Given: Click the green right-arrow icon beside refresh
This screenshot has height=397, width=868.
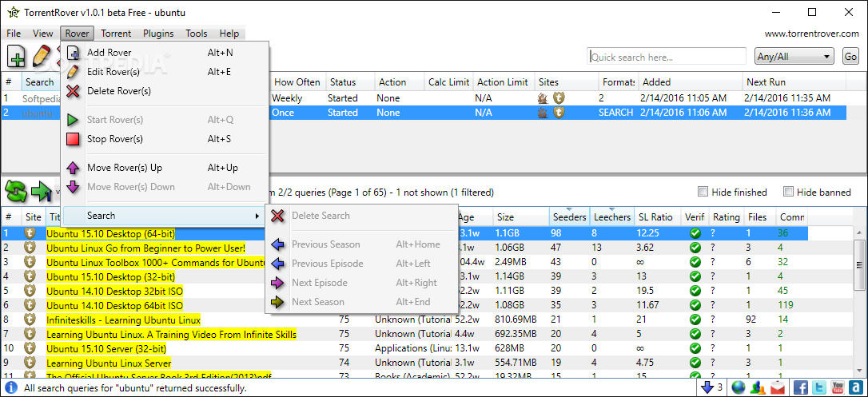Looking at the screenshot, I should (41, 192).
